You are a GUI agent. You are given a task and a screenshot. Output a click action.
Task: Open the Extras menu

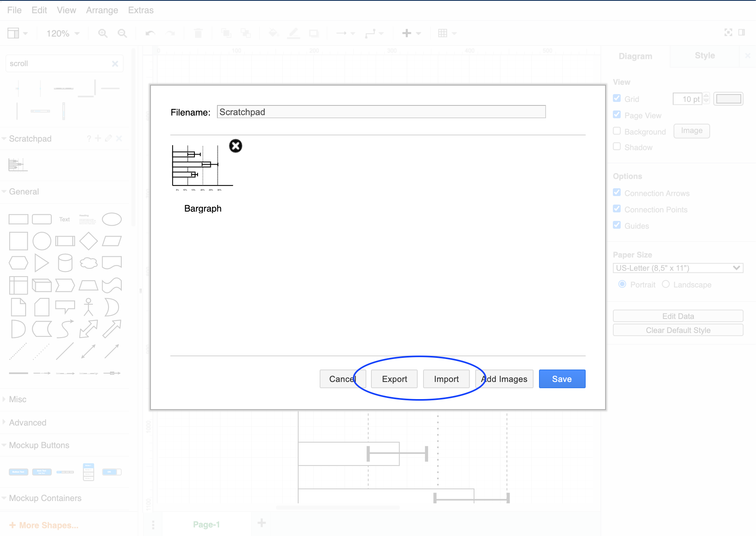pos(141,10)
